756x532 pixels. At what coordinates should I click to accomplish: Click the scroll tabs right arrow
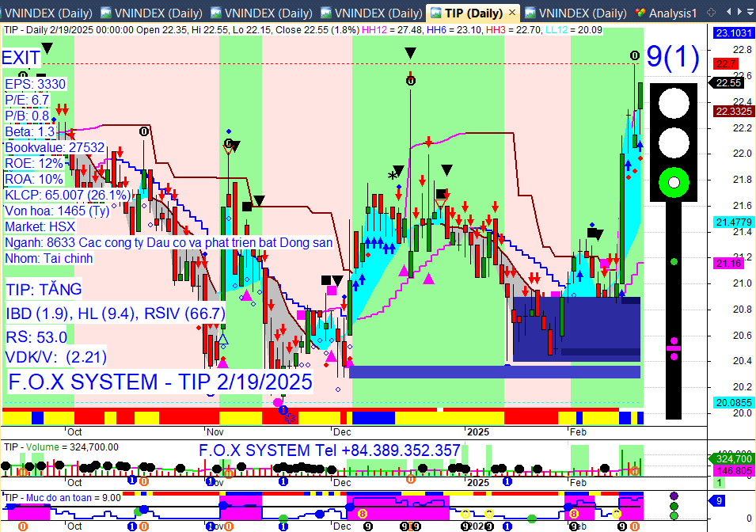(x=739, y=12)
